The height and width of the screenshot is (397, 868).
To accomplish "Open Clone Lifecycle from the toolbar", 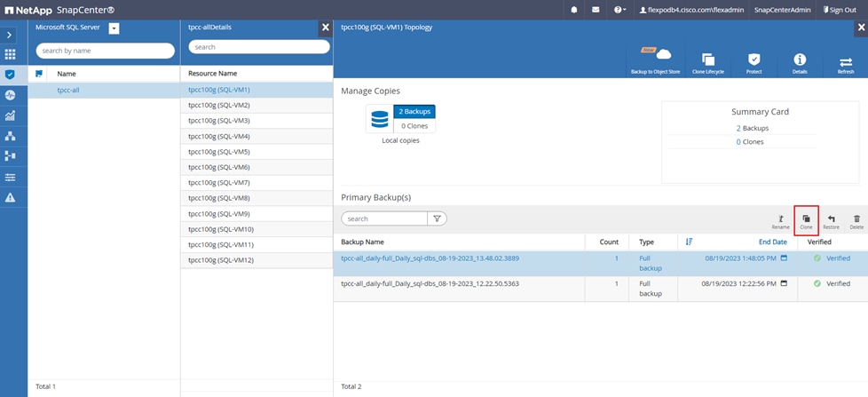I will [708, 63].
